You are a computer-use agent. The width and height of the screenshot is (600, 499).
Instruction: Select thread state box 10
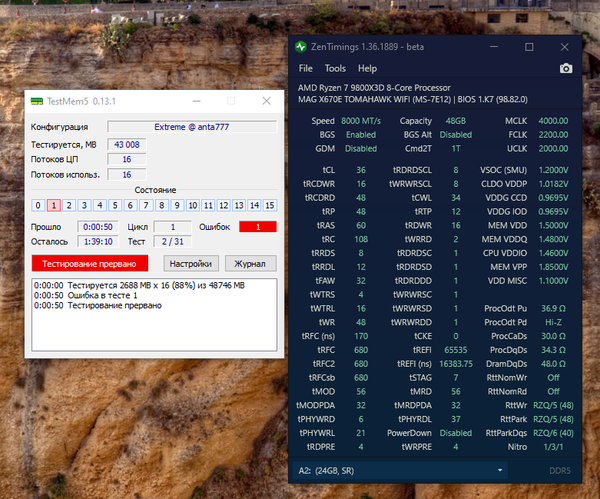point(192,205)
